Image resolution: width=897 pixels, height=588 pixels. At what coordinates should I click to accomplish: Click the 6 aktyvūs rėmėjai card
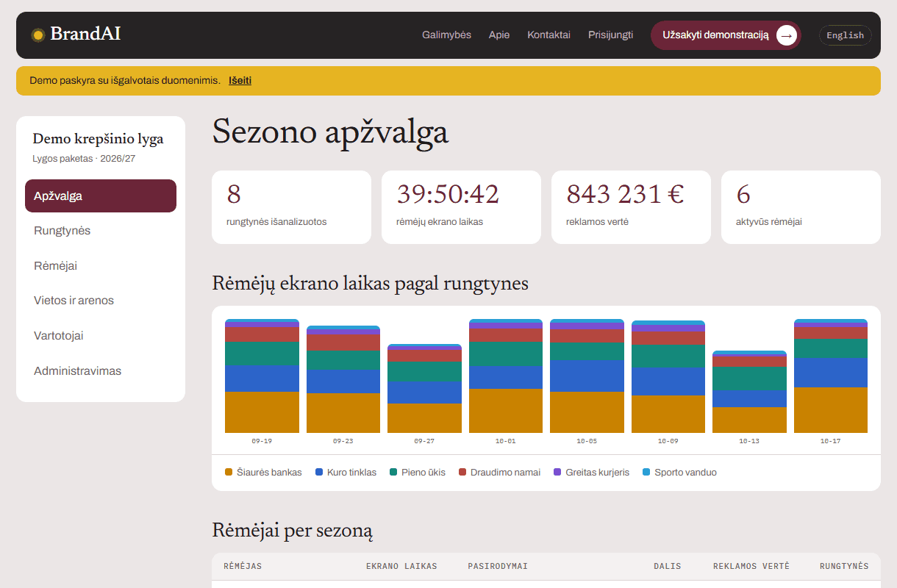tap(801, 207)
